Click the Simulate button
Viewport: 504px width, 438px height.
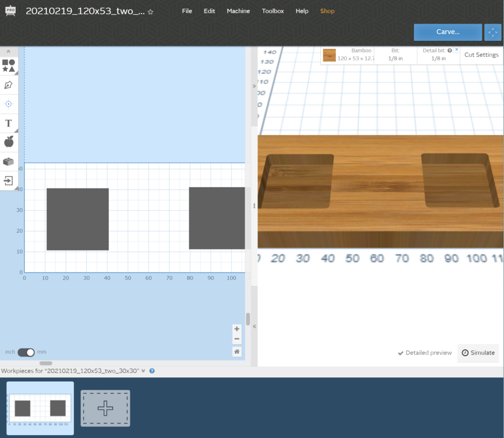[x=478, y=353]
